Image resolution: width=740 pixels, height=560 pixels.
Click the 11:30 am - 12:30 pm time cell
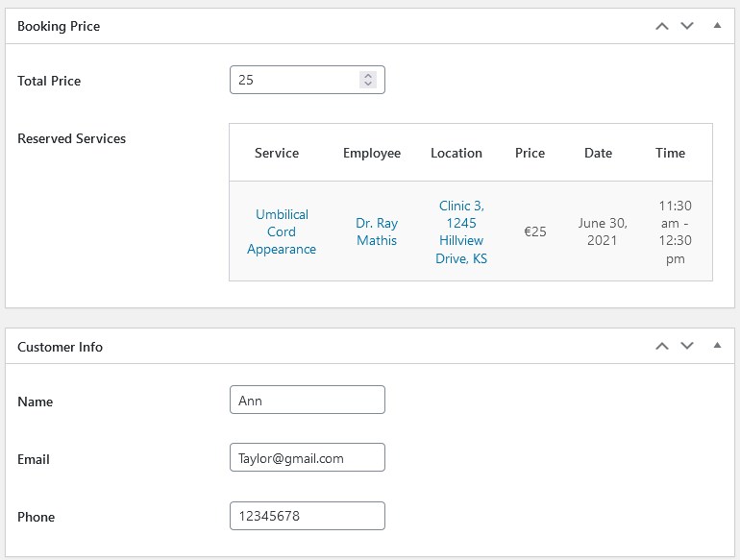(x=676, y=231)
